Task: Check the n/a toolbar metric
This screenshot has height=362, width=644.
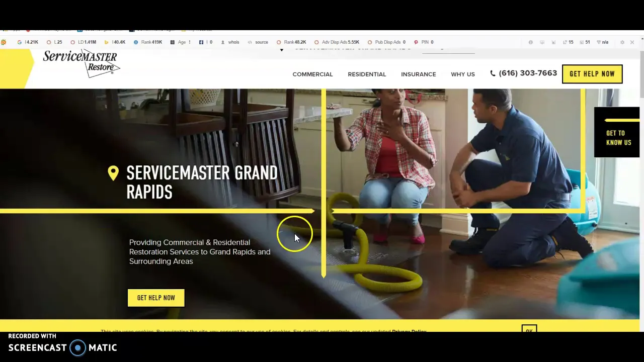Action: 602,42
